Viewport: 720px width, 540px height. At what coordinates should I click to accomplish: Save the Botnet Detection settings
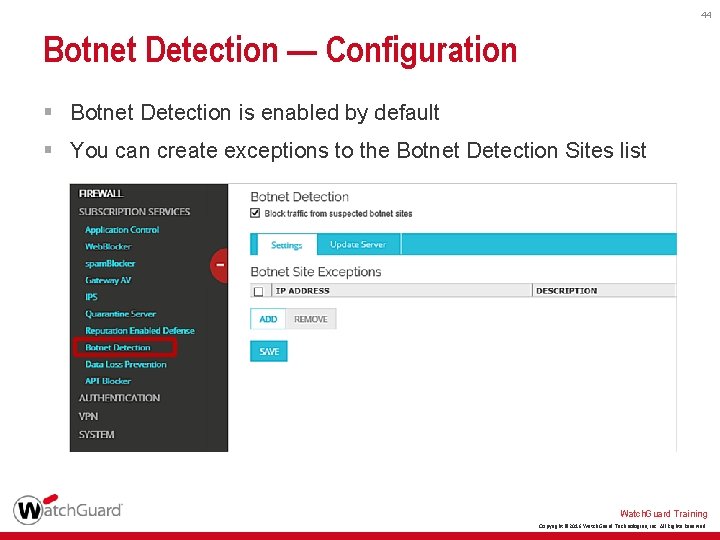pyautogui.click(x=269, y=351)
